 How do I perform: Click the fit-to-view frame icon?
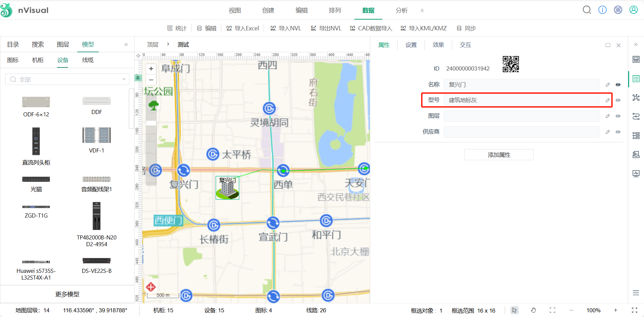pyautogui.click(x=552, y=310)
